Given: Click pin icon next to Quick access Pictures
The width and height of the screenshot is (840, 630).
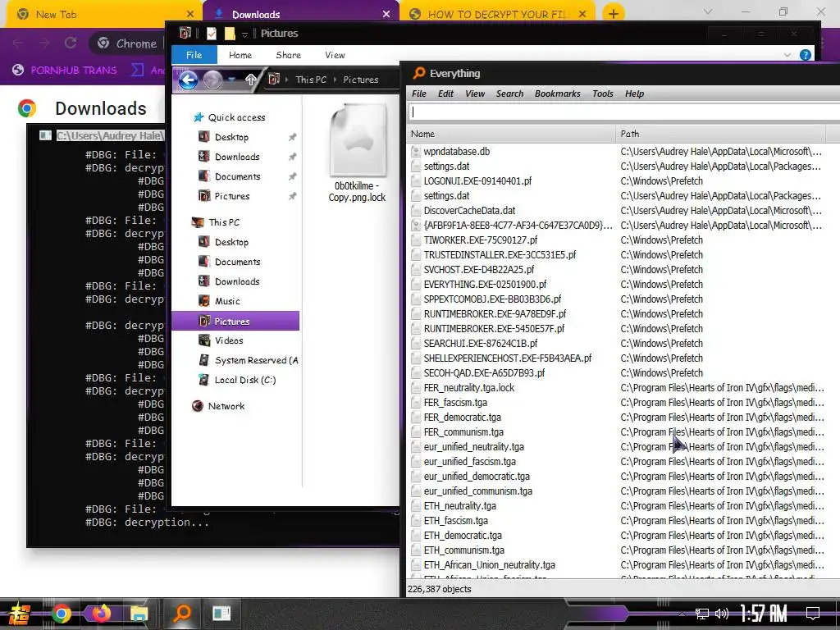Looking at the screenshot, I should [293, 197].
